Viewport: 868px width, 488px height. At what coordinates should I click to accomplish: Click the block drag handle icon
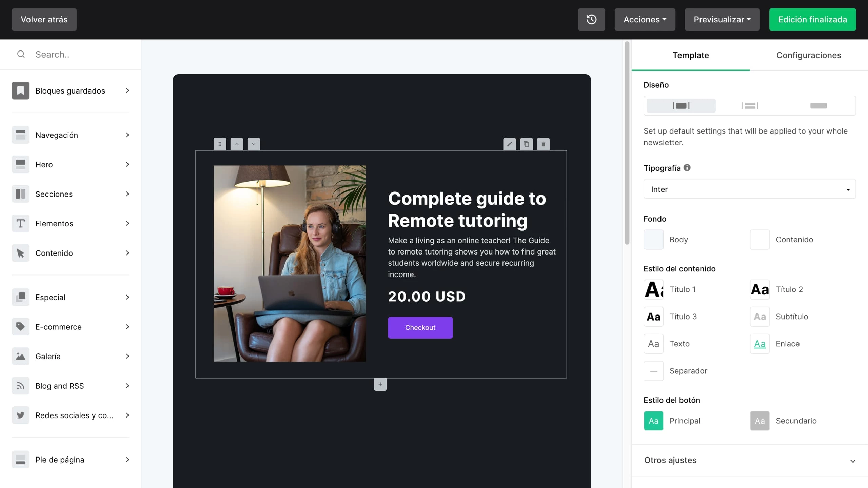tap(220, 144)
